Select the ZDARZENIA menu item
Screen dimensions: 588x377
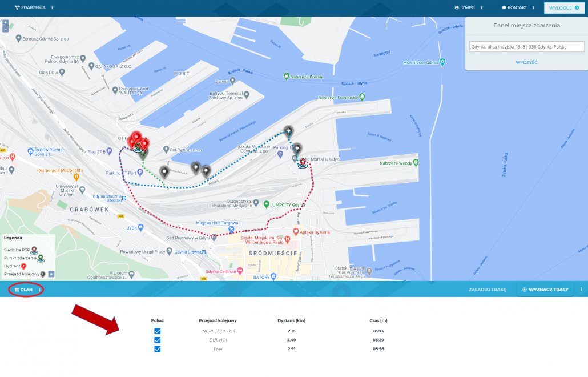tap(31, 7)
